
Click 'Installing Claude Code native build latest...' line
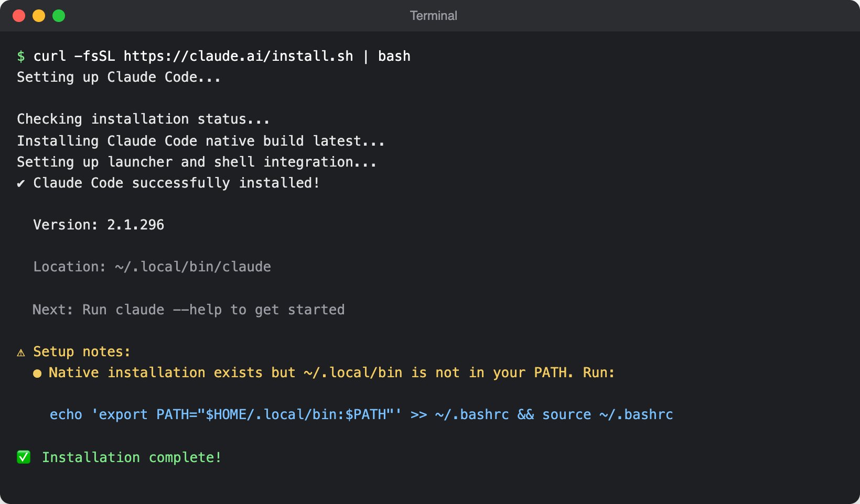(201, 141)
